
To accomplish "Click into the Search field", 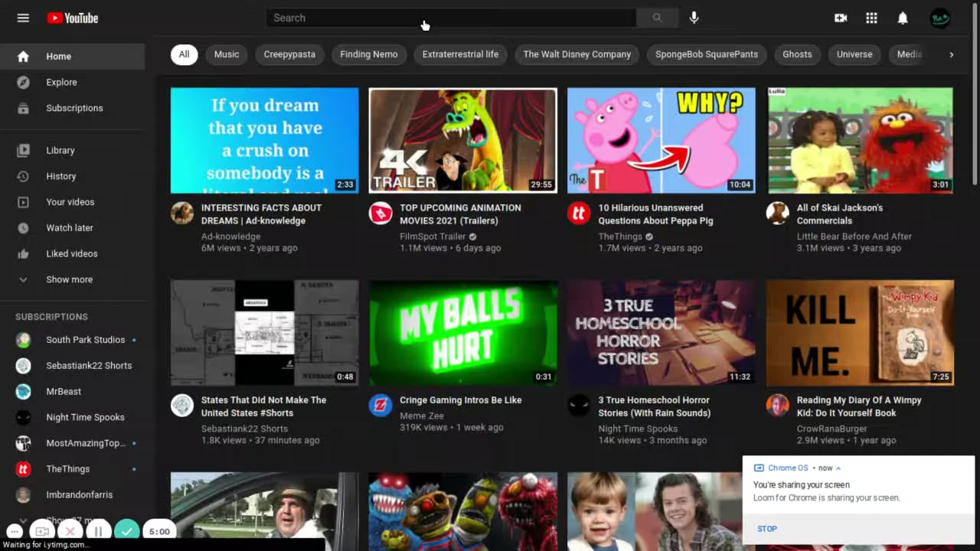I will pyautogui.click(x=451, y=18).
